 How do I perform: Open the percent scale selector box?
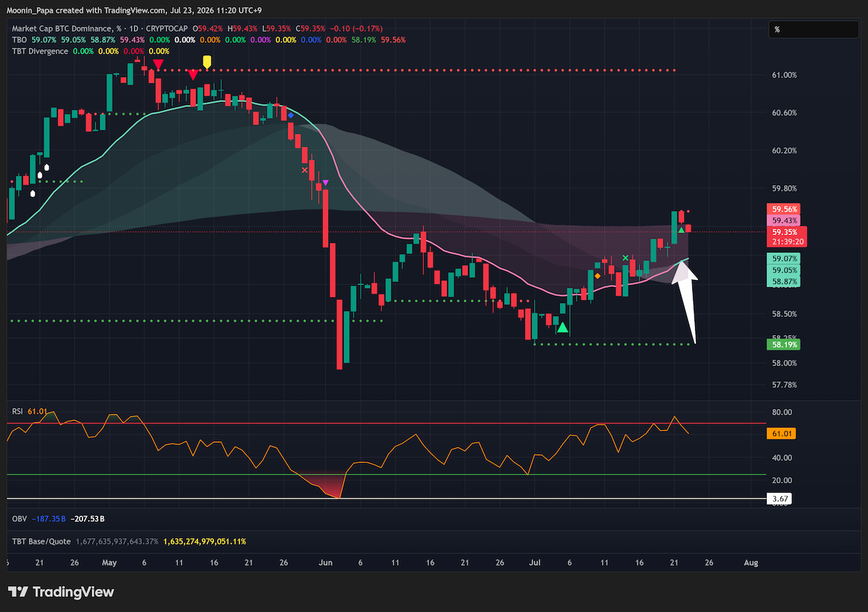point(812,30)
